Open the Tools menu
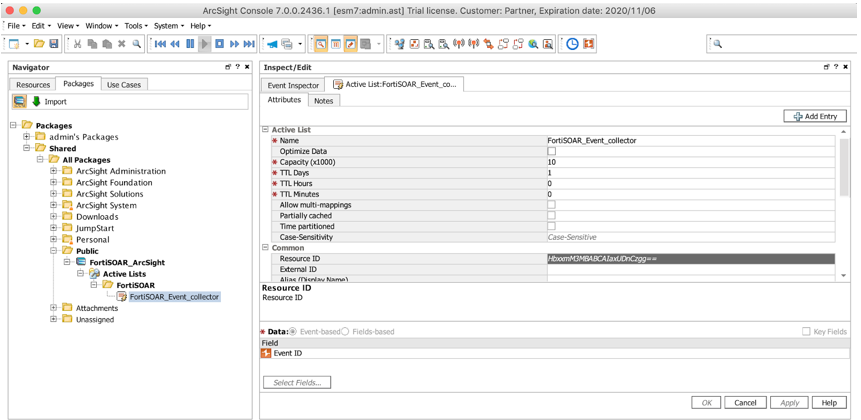Screen dimensions: 861x420 134,26
